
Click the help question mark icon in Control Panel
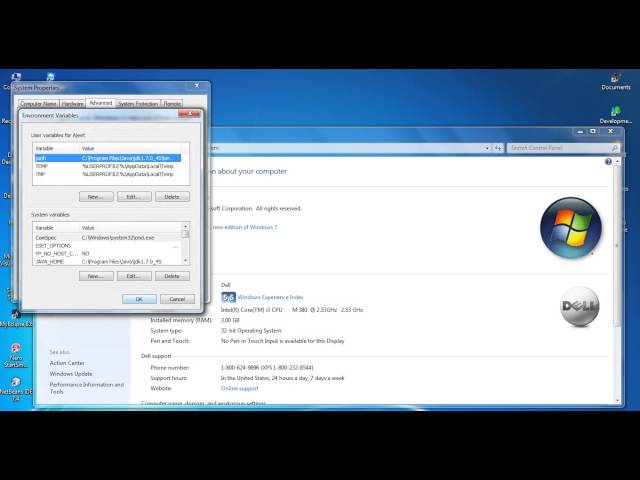608,162
